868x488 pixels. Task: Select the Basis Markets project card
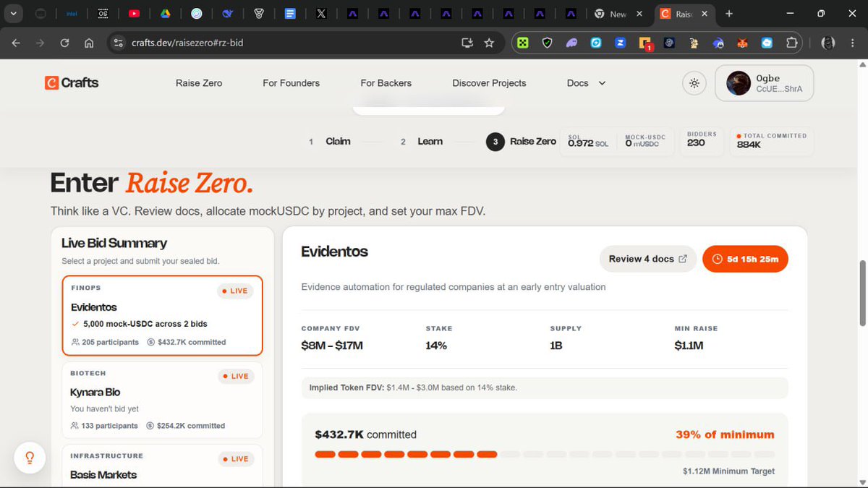163,466
